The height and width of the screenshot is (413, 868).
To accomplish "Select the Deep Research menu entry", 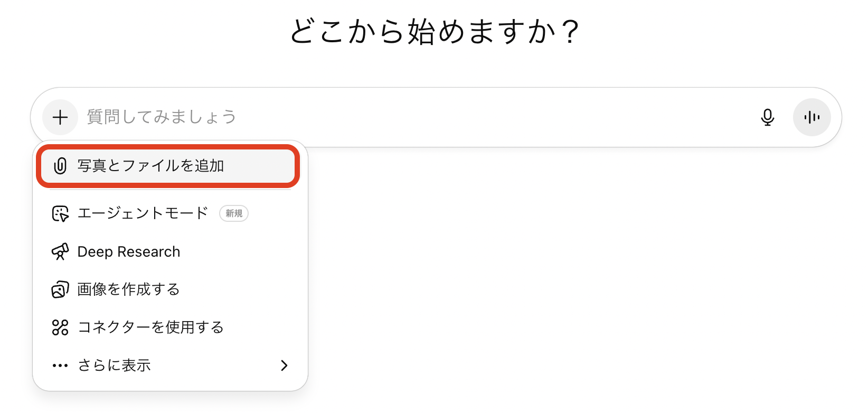I will pos(168,251).
